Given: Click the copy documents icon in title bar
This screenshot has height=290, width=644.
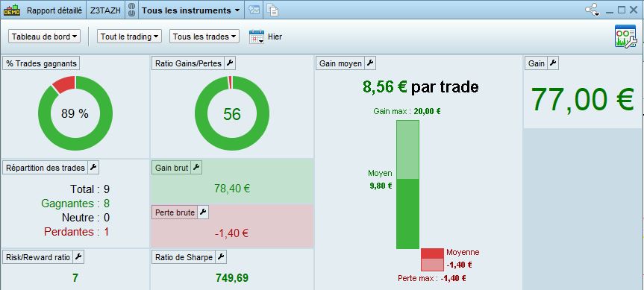Looking at the screenshot, I should click(x=272, y=10).
